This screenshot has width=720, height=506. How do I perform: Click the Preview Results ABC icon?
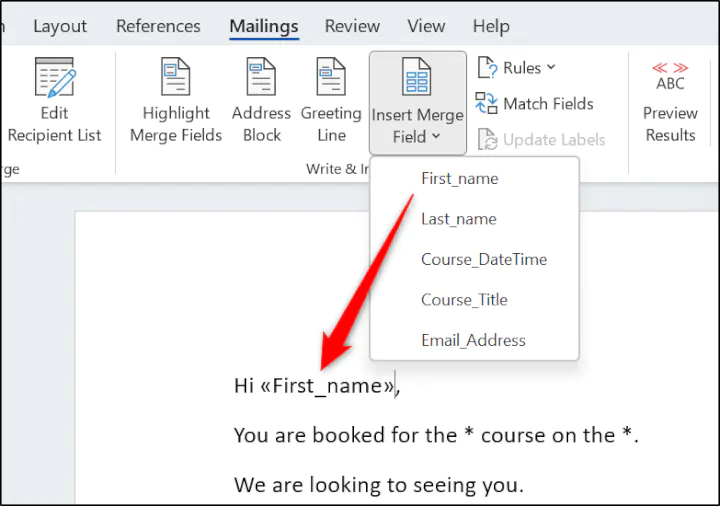[x=670, y=77]
